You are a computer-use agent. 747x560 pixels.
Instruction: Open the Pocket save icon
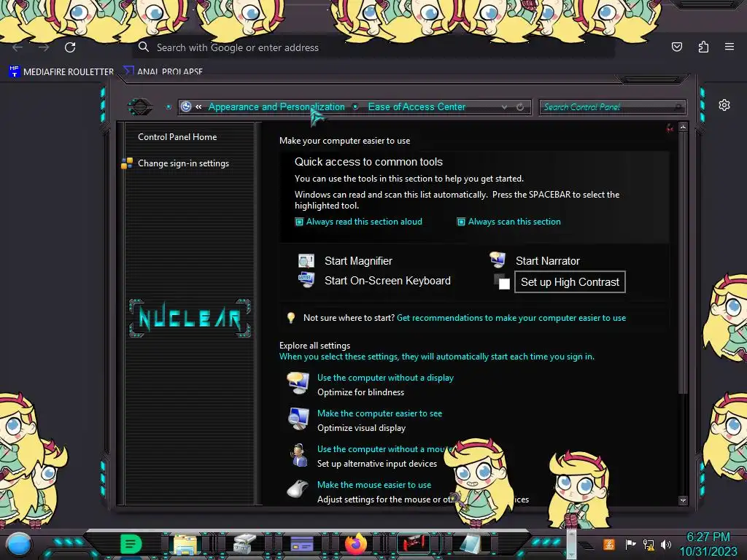pyautogui.click(x=676, y=47)
